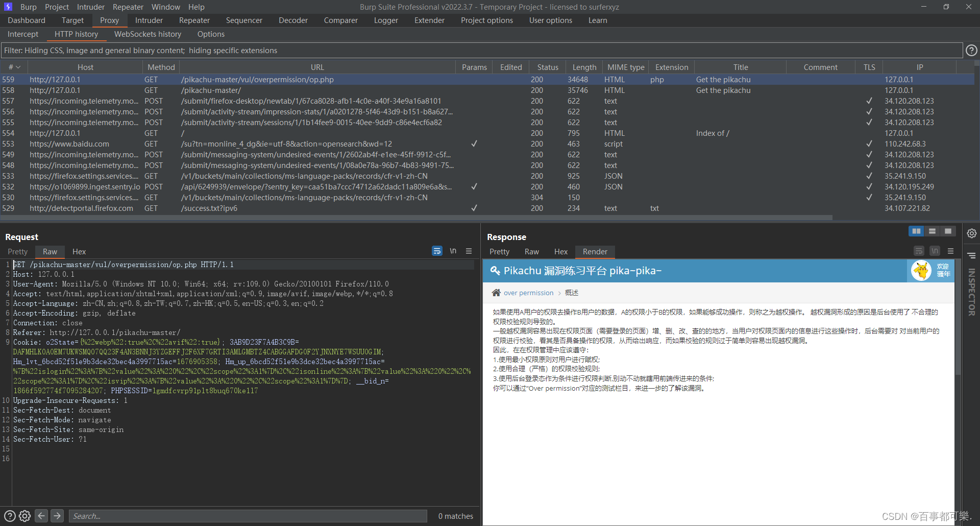Open the Intercept sub-tab
This screenshot has height=526, width=980.
tap(23, 34)
